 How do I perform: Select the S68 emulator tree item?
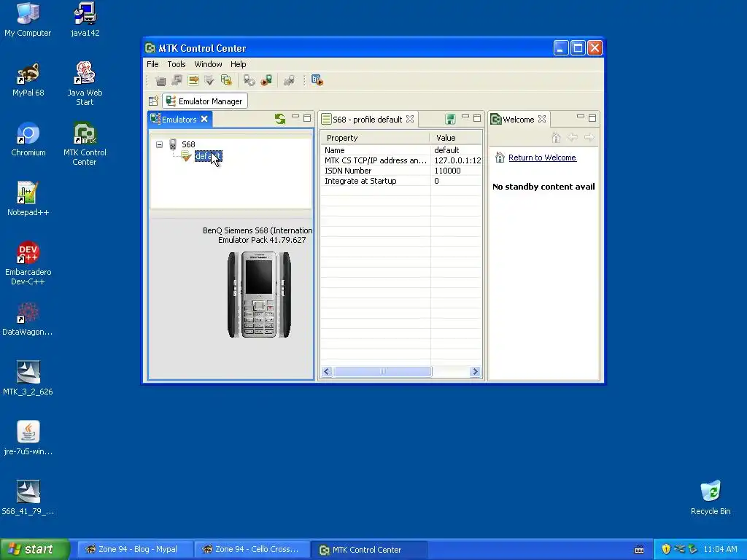coord(188,144)
